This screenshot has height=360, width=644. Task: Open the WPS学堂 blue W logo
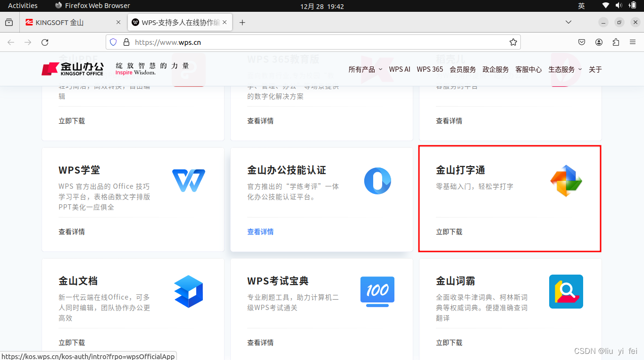[x=189, y=181]
